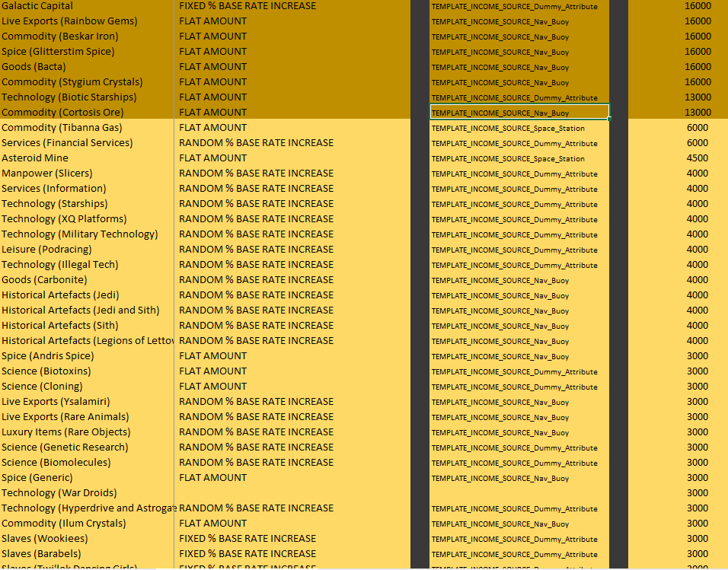Click Dummy_Attribute template in Slaves (Barabels) row
Screen dimensions: 728x570
pos(515,555)
